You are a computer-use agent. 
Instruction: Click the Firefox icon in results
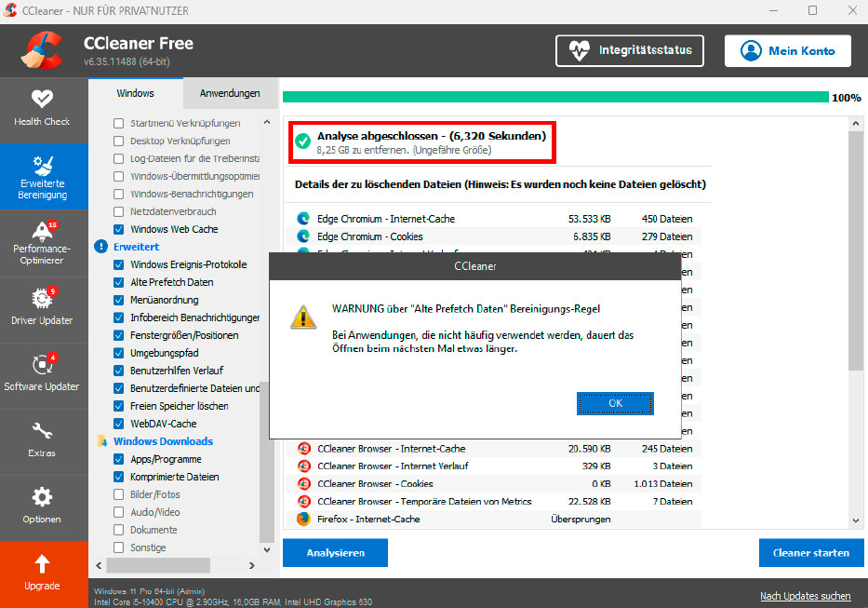click(x=303, y=520)
